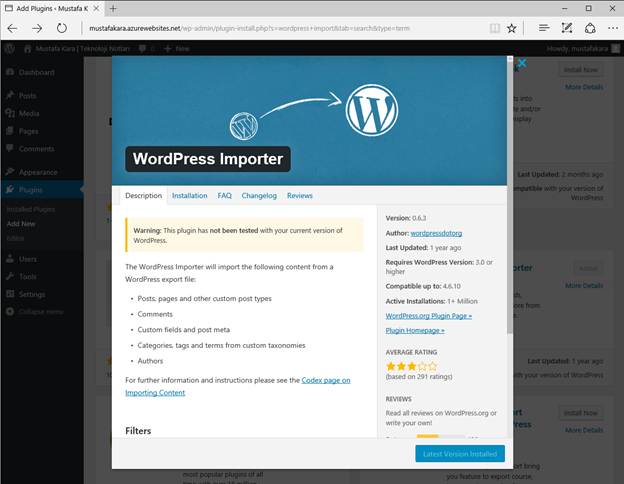624x484 pixels.
Task: Click top More Details link behind modal
Action: 584,87
